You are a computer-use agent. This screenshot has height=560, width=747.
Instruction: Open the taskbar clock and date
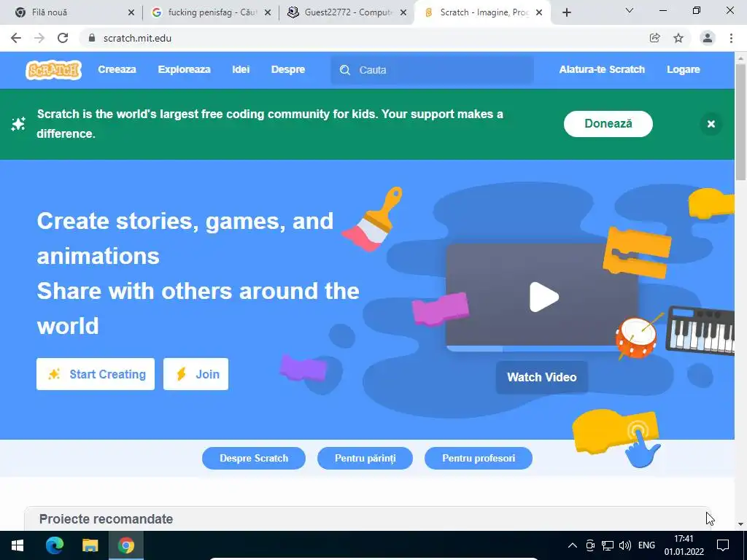coord(684,545)
